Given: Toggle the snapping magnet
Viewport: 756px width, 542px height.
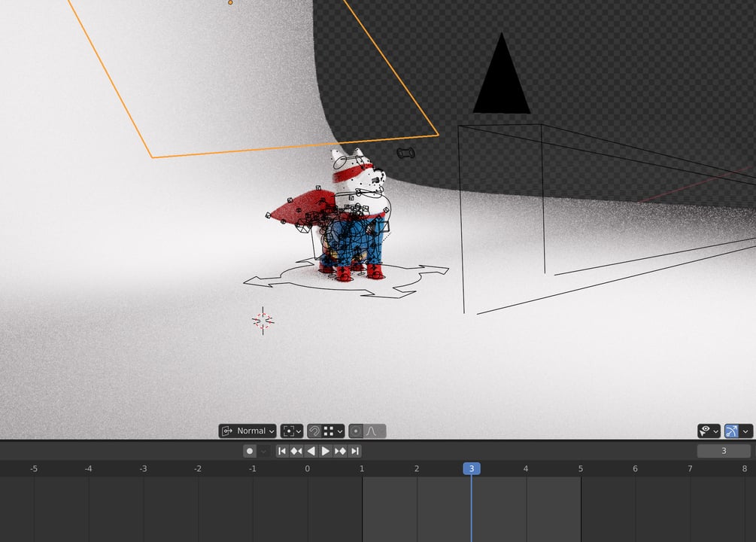Looking at the screenshot, I should coord(314,431).
